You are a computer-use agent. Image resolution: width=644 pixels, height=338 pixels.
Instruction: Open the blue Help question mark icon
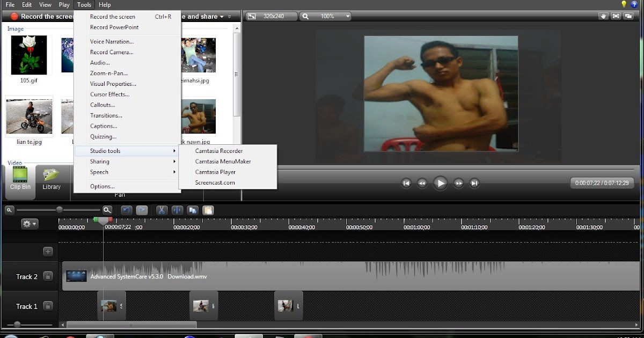point(634,5)
